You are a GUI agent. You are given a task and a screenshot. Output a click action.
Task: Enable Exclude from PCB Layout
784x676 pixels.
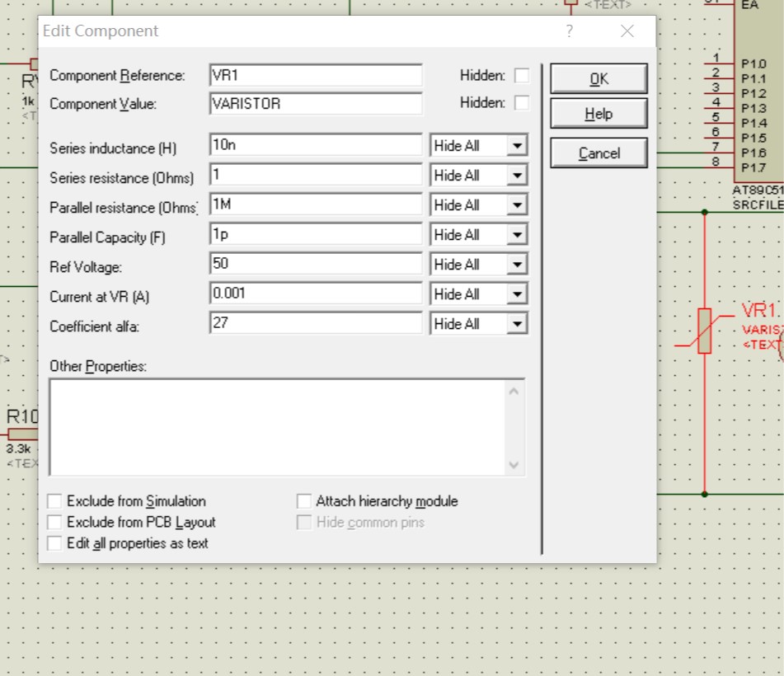[x=54, y=522]
